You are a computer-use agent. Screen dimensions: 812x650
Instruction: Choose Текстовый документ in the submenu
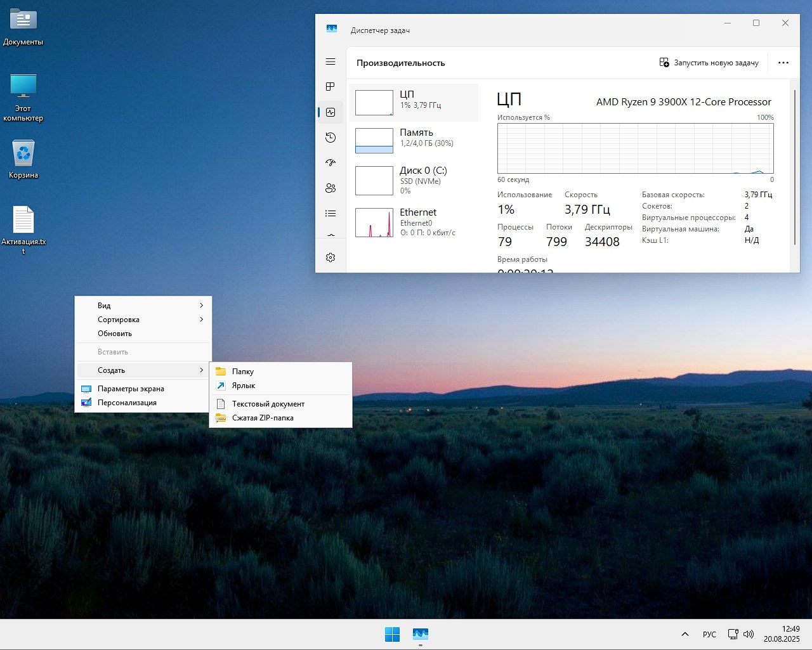pos(268,404)
